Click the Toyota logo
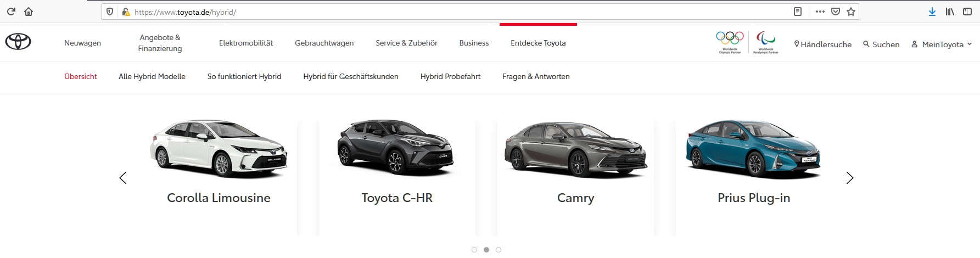This screenshot has height=258, width=980. [18, 42]
